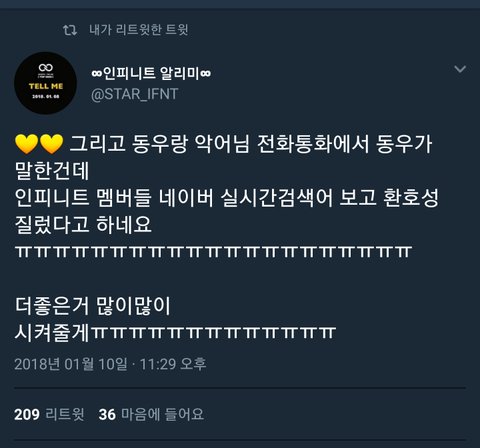Tap the first yellow heart emoji
This screenshot has width=480, height=448.
pyautogui.click(x=27, y=144)
